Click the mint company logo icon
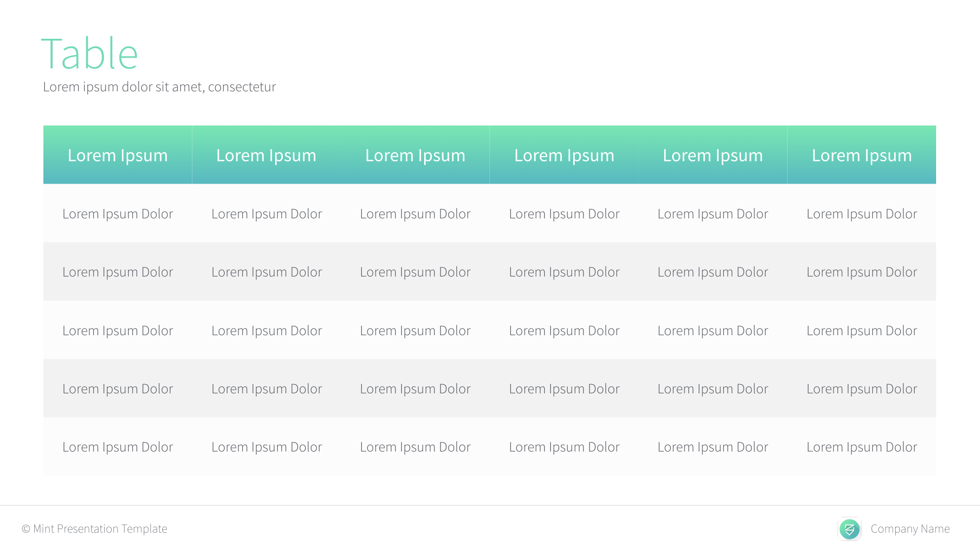Viewport: 980px width, 551px height. [849, 529]
